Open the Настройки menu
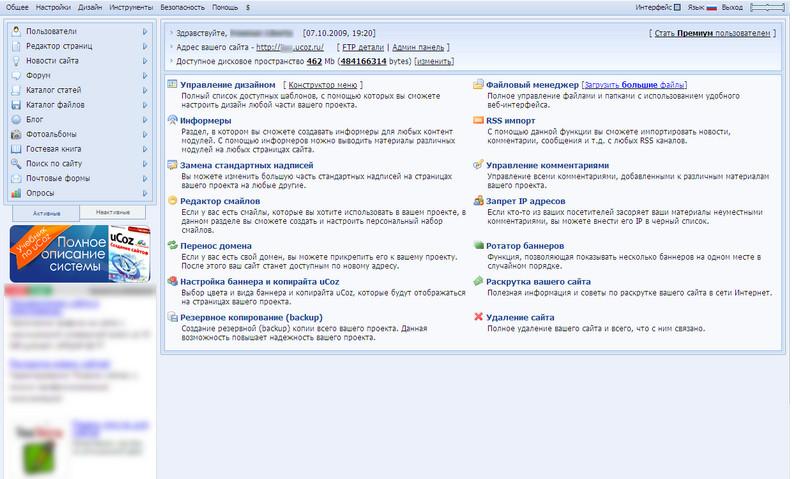The height and width of the screenshot is (479, 792). tap(53, 8)
